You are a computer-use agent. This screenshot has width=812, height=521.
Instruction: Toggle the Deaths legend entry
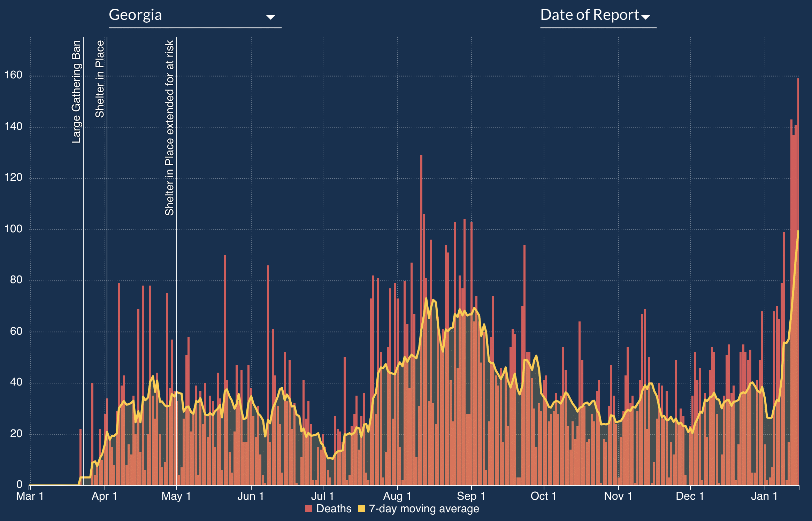click(334, 509)
